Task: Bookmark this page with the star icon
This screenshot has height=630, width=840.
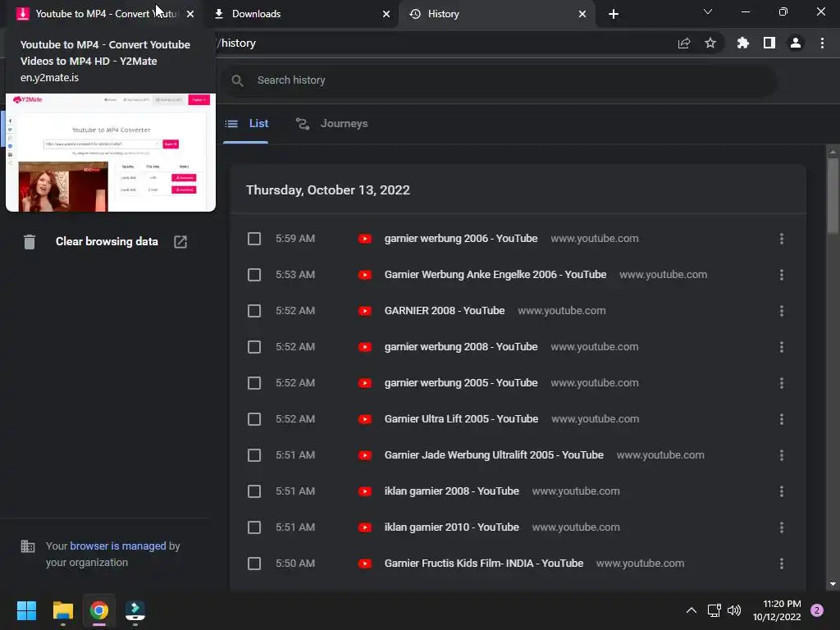Action: point(710,43)
